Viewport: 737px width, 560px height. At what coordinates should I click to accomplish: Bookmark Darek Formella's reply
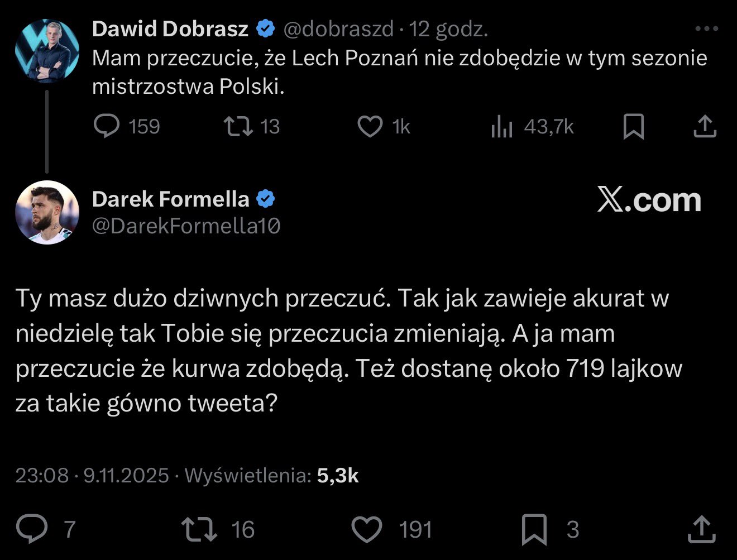pos(534,529)
